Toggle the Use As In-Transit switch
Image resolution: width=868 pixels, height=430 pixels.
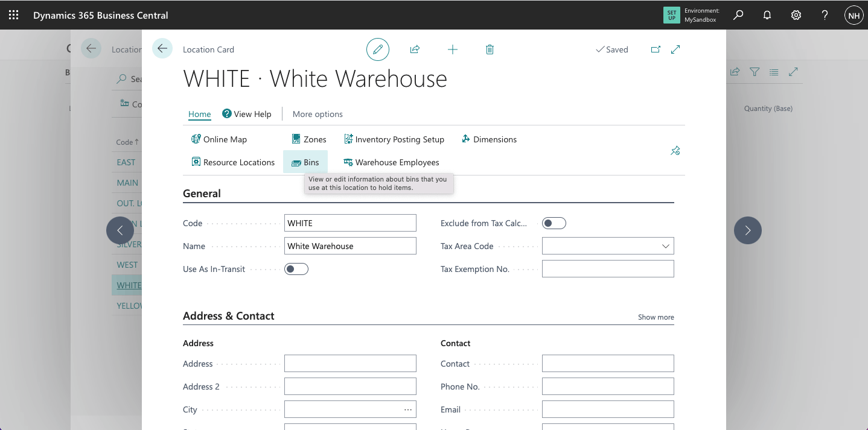click(x=296, y=269)
